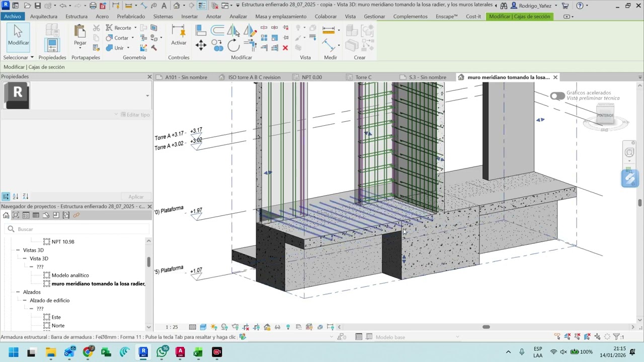Click the scissors Cortar clipboard icon

pyautogui.click(x=96, y=28)
